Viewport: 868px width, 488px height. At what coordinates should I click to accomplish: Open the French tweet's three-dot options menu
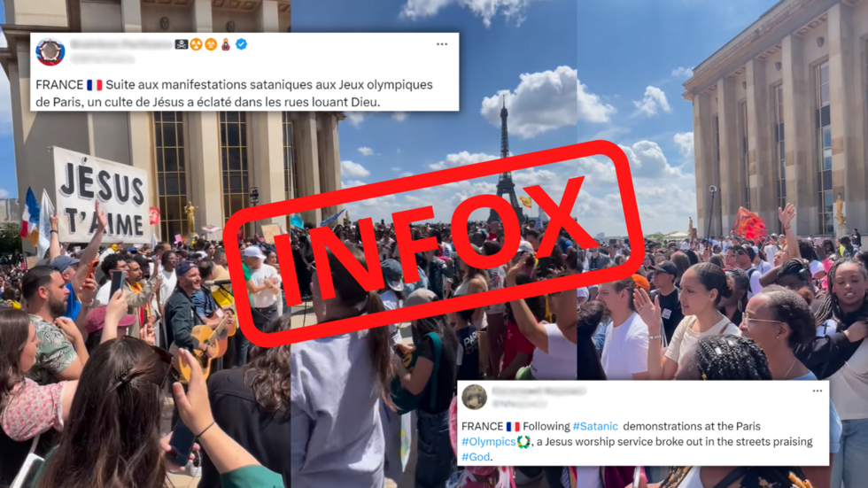point(442,44)
